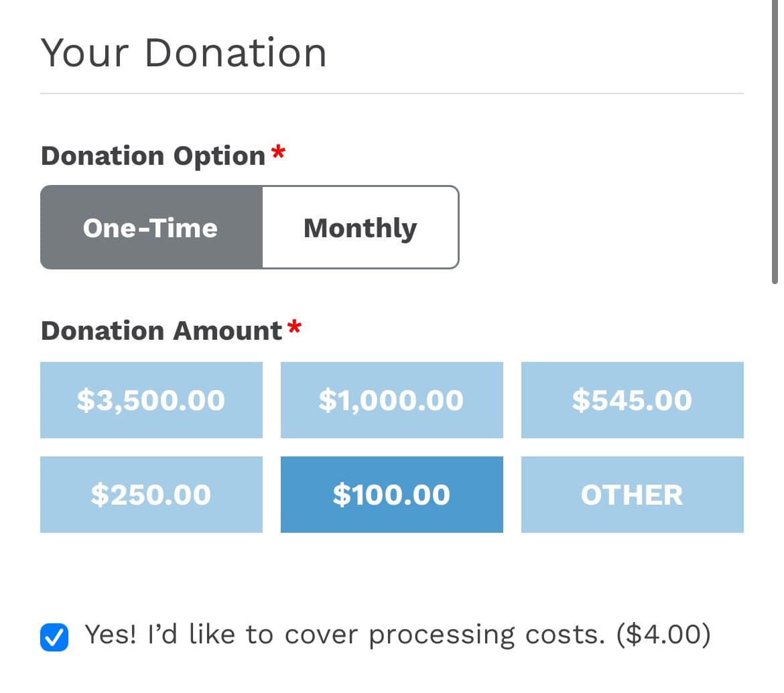Screen dimensions: 784x693
Task: Select the $545.00 amount button
Action: [632, 400]
